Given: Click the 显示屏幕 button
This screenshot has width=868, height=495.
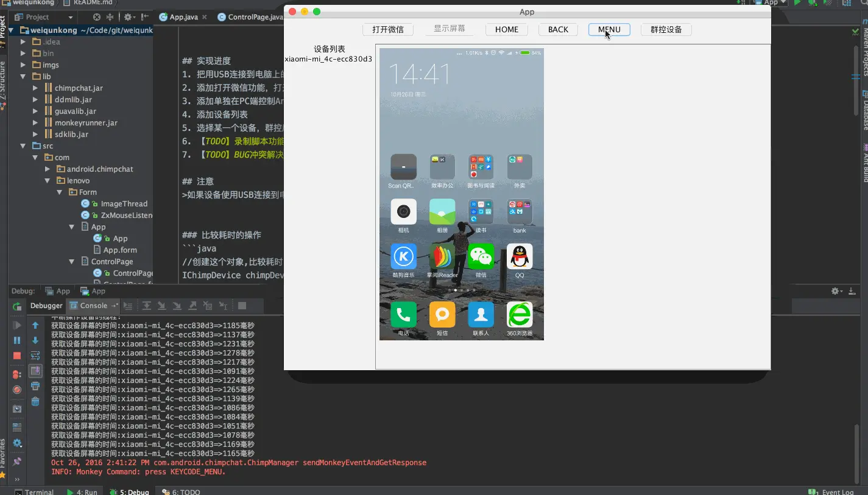Looking at the screenshot, I should point(450,29).
